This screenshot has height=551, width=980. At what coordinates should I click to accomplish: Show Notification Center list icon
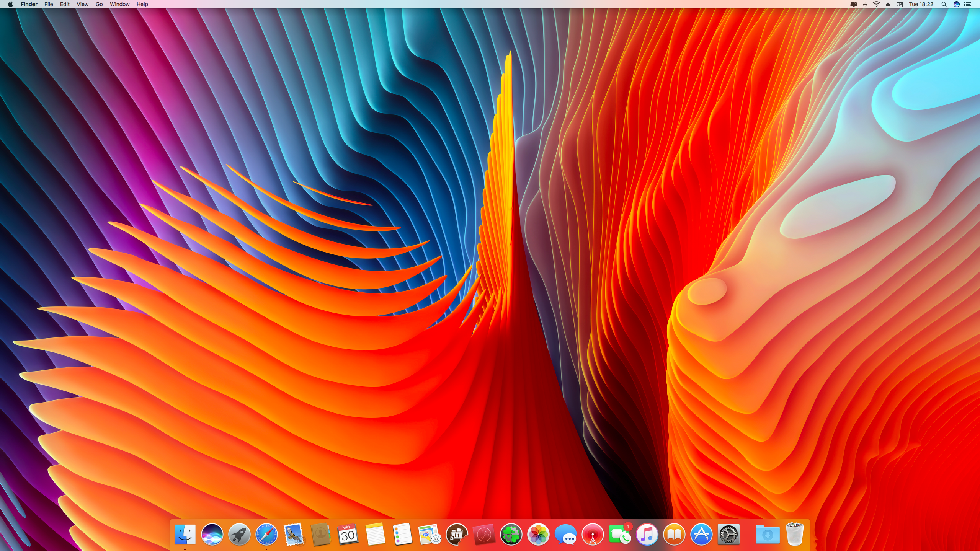tap(968, 4)
